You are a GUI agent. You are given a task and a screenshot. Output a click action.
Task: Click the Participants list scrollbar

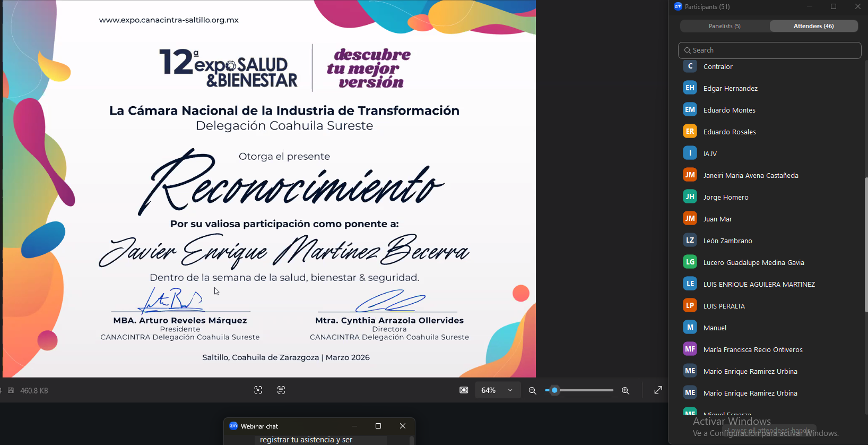(x=866, y=245)
